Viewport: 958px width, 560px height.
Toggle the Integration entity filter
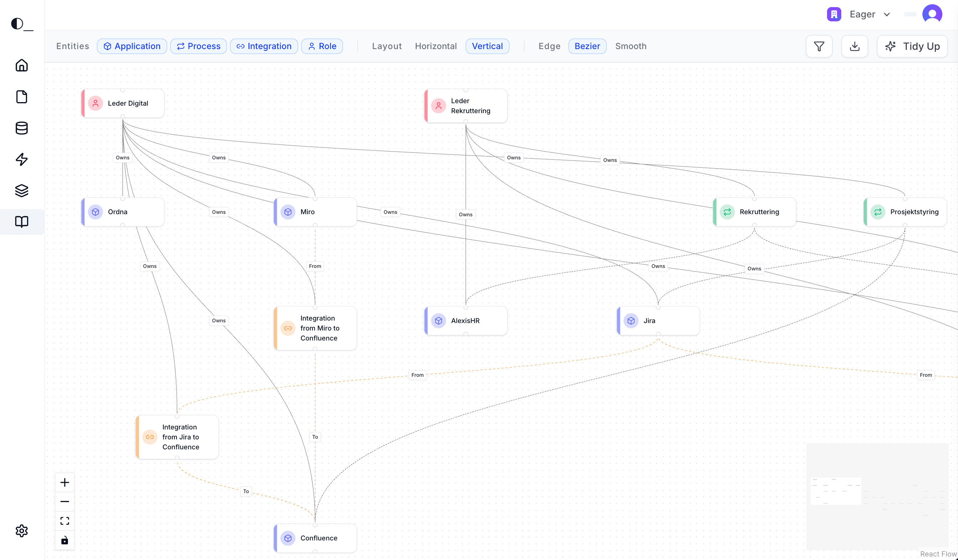[x=264, y=46]
